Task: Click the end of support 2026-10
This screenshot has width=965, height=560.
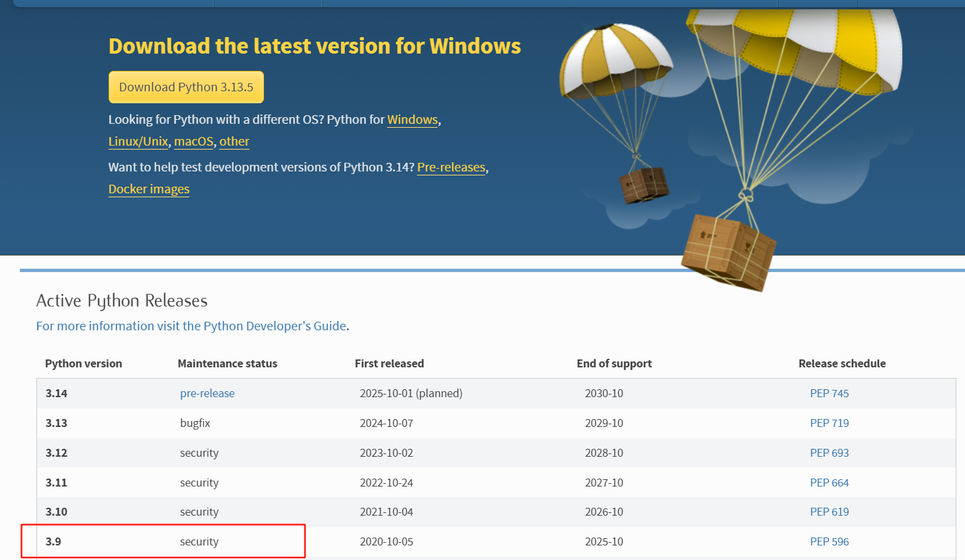Action: pos(604,512)
